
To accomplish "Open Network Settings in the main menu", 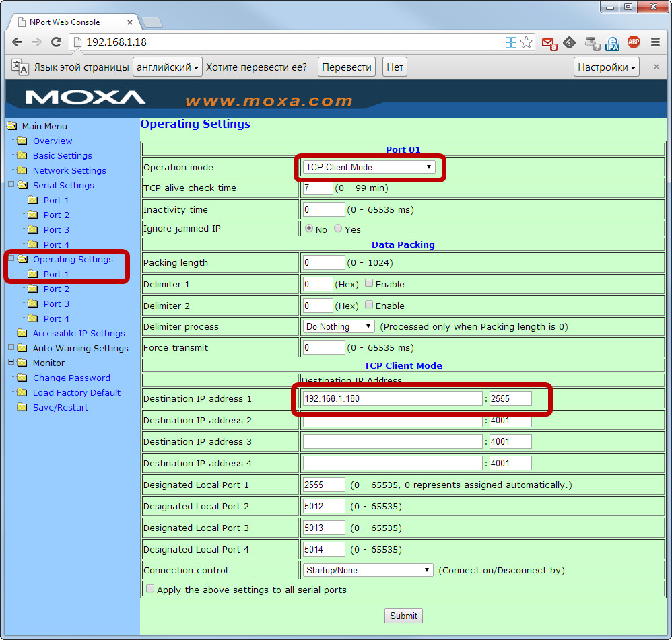I will point(69,170).
